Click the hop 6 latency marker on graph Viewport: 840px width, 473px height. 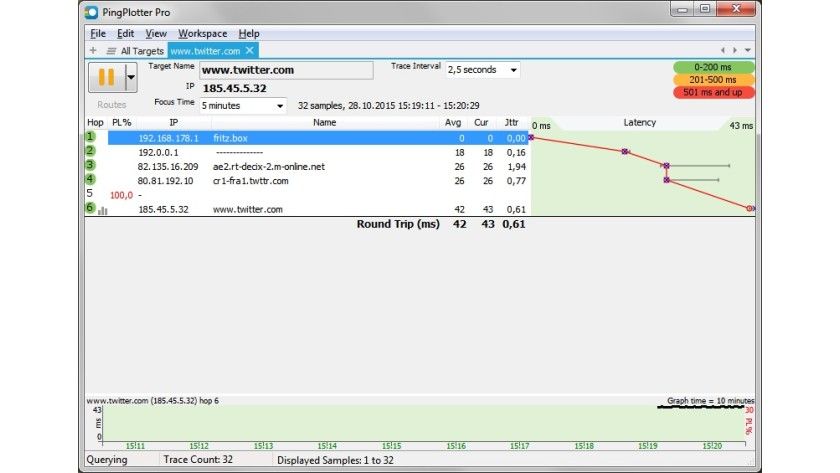coord(750,208)
